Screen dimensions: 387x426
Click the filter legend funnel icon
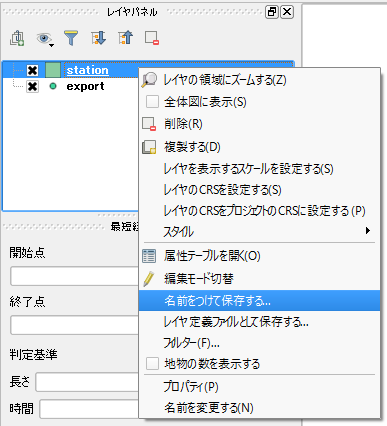(71, 38)
